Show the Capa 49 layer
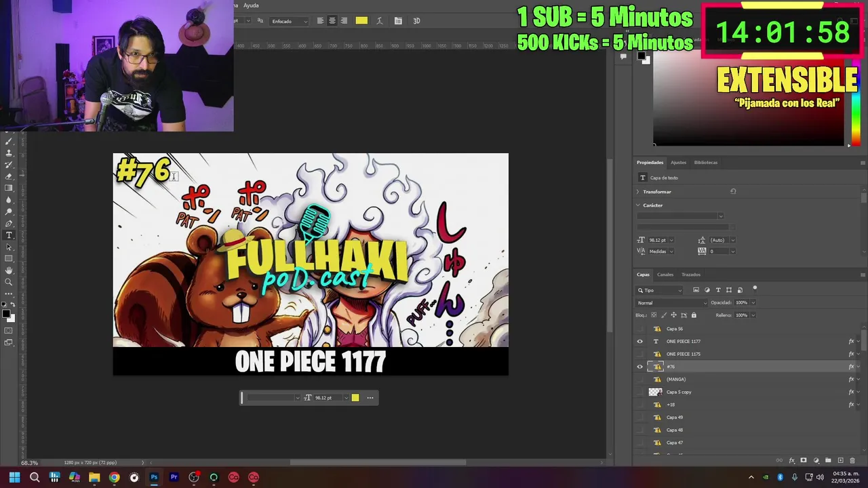 (x=639, y=418)
